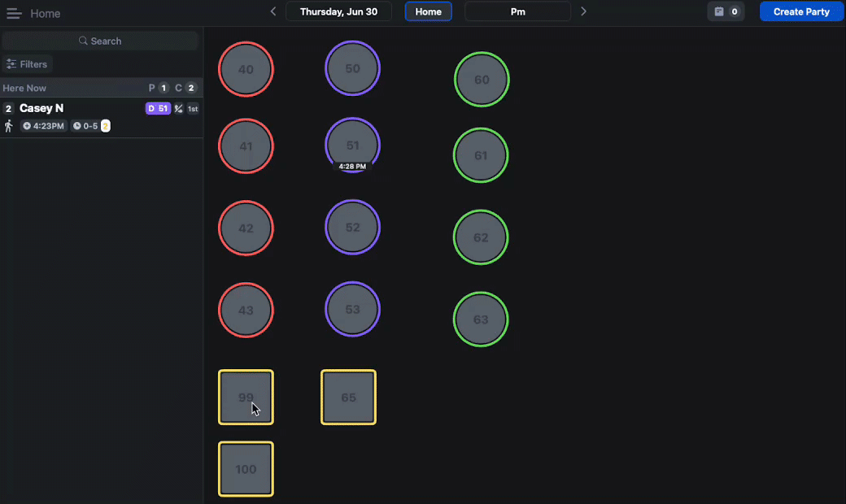
Task: Select purple table 53
Action: click(x=353, y=309)
